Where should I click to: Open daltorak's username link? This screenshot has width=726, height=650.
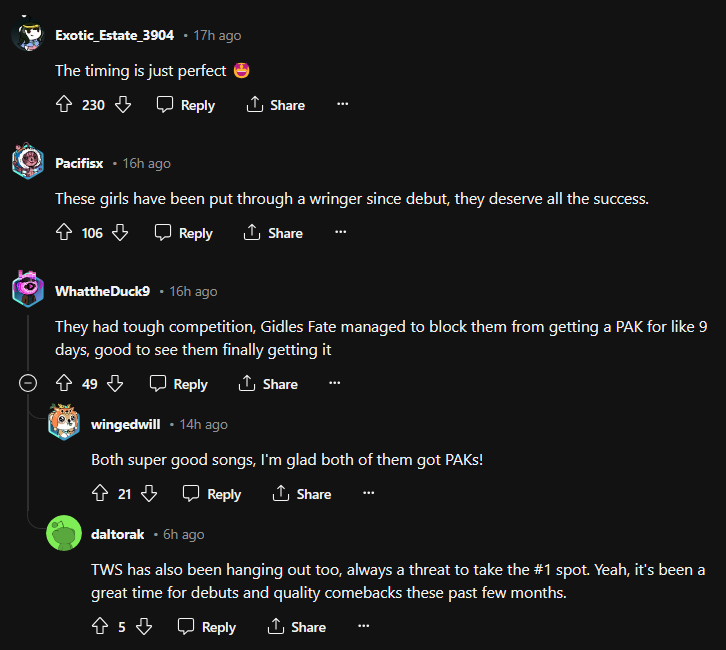point(118,535)
